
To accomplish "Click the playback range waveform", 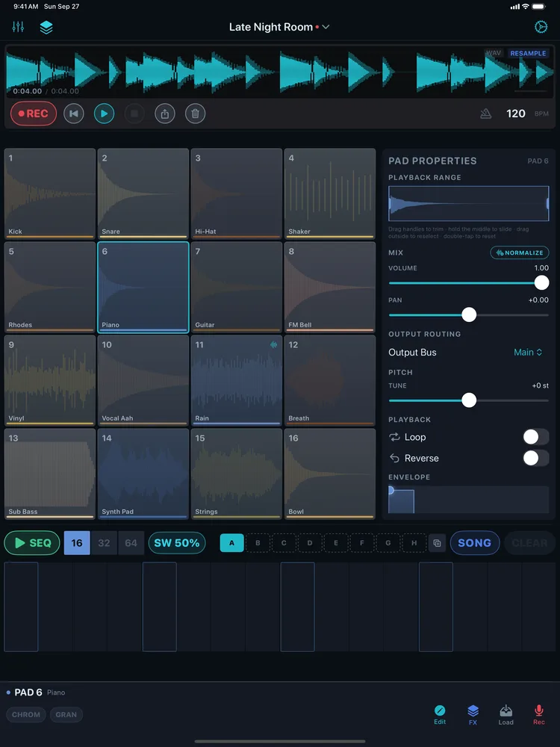I will coord(469,203).
